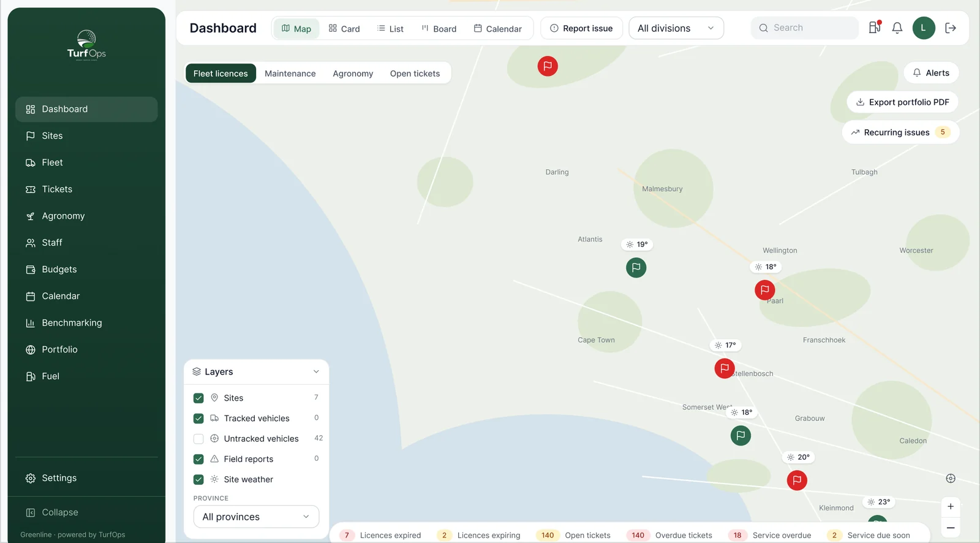
Task: Click red flag marker near Kleinmond
Action: [797, 480]
